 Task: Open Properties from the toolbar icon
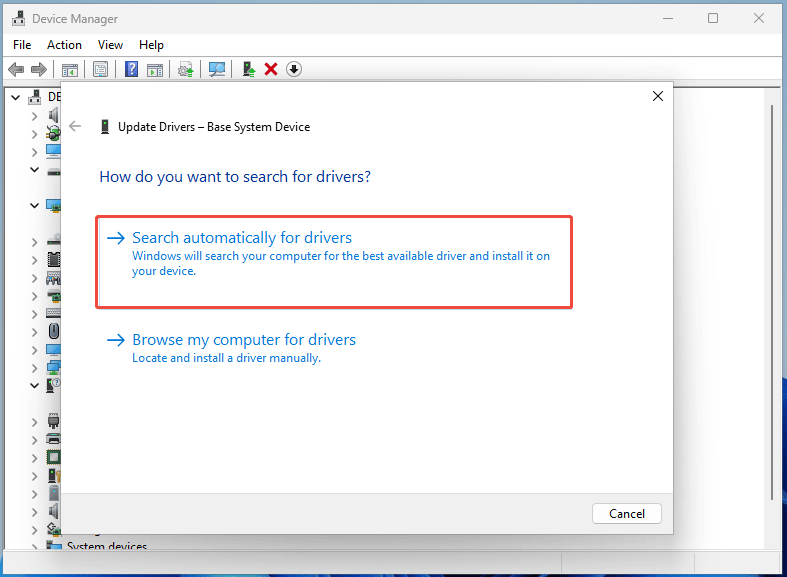point(100,69)
